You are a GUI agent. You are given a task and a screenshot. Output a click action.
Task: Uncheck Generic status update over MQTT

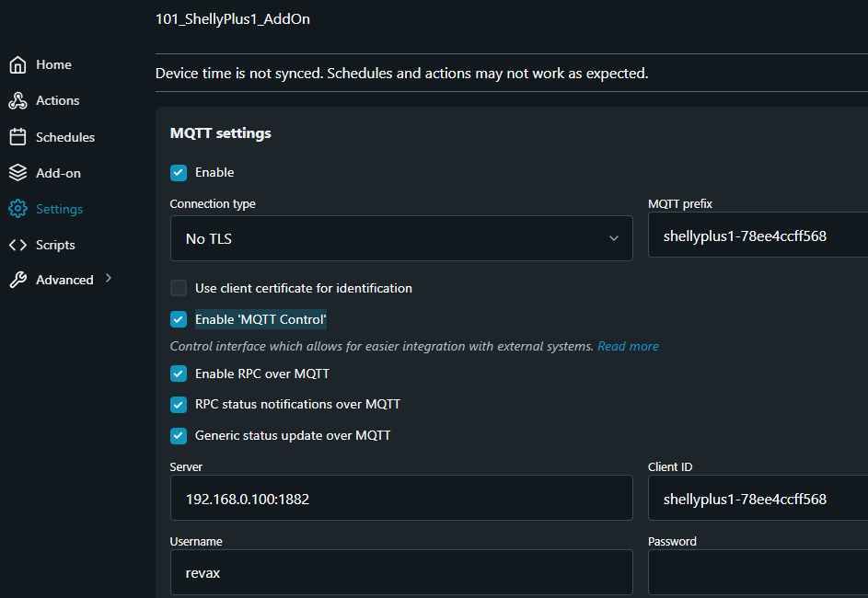pos(179,436)
